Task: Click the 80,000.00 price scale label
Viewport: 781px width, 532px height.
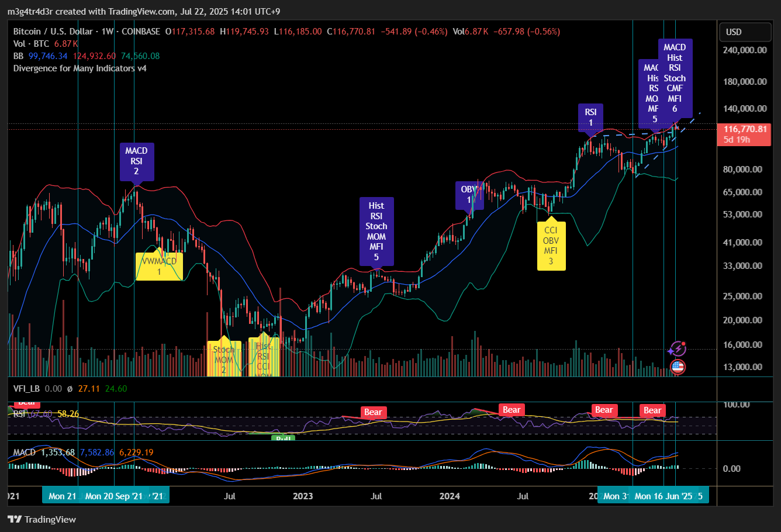Action: (x=742, y=170)
